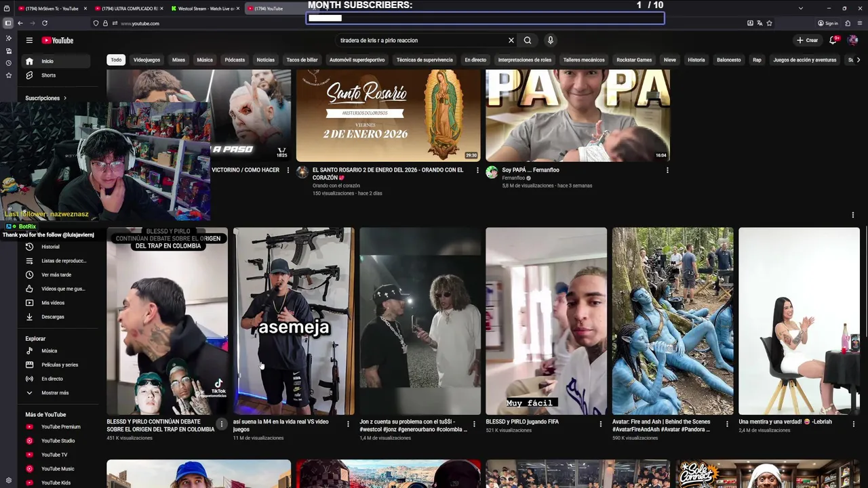Open YouTube Premium link

57,427
